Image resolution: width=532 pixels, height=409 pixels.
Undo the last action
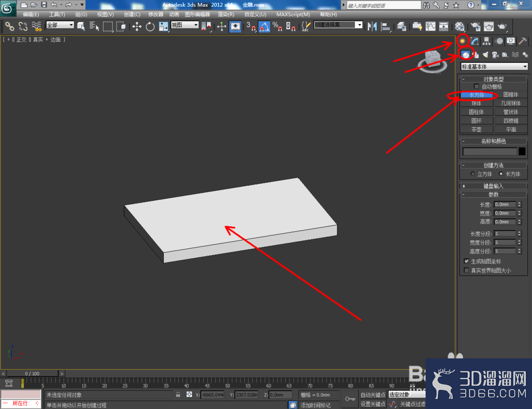(x=54, y=5)
